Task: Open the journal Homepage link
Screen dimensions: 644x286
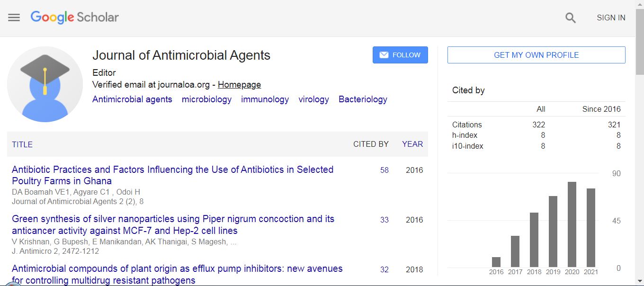Action: [239, 85]
